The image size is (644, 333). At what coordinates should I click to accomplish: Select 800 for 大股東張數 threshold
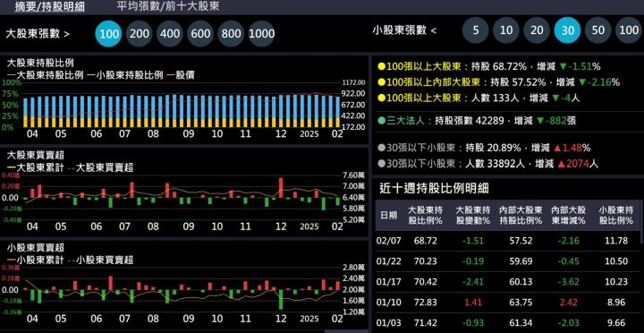click(x=232, y=33)
